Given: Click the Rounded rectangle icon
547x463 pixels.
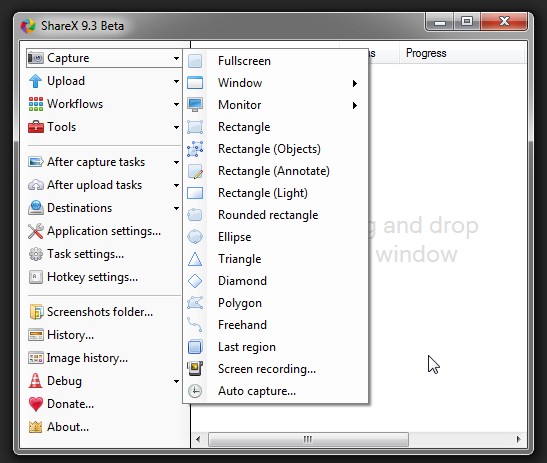Looking at the screenshot, I should 195,215.
